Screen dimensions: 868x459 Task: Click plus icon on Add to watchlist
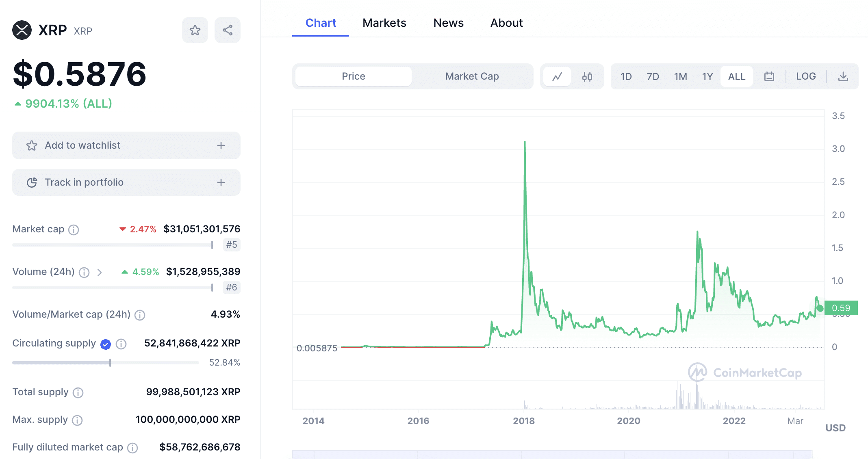221,145
